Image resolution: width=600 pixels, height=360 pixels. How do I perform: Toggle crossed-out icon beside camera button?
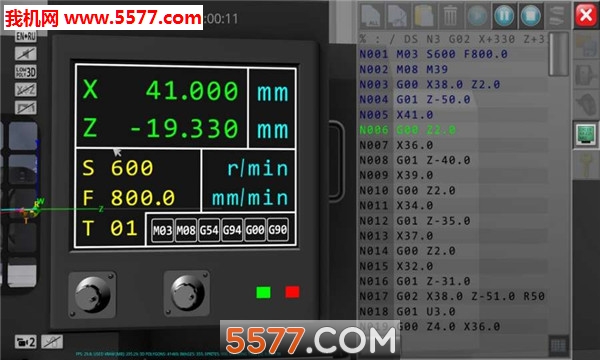coord(52,342)
